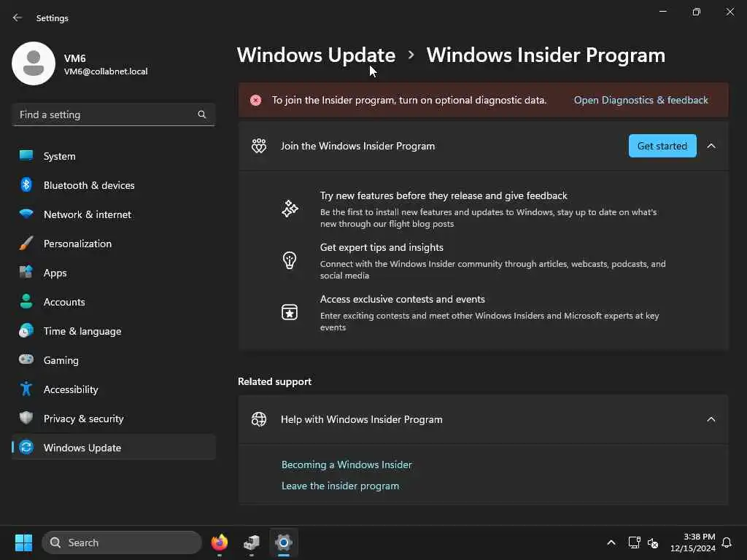Click the System monitor icon in sidebar

click(26, 156)
